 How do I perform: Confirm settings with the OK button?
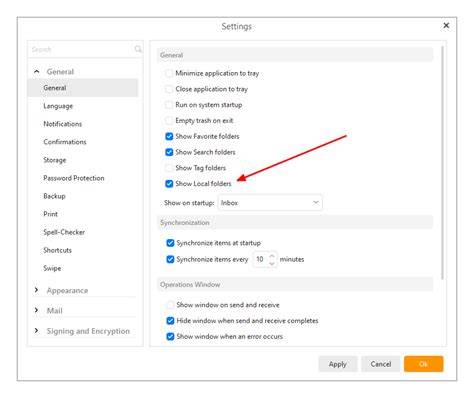[424, 364]
